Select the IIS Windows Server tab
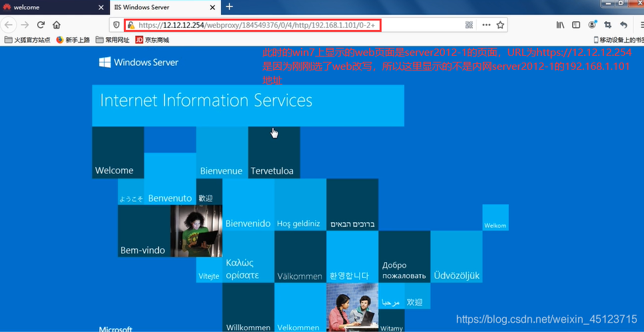This screenshot has width=644, height=332. tap(164, 7)
